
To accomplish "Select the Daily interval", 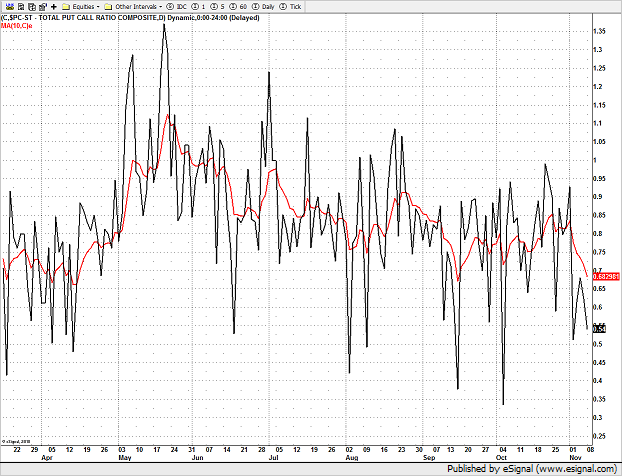I will (263, 7).
